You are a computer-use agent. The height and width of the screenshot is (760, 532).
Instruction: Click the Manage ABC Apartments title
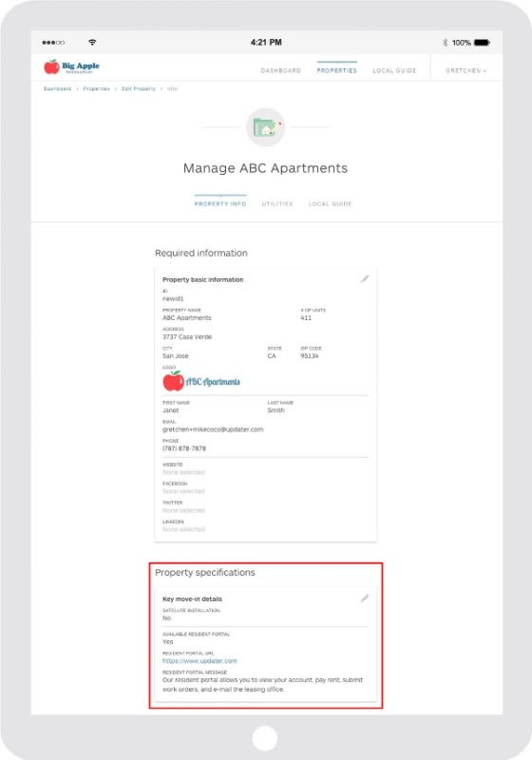pos(265,168)
